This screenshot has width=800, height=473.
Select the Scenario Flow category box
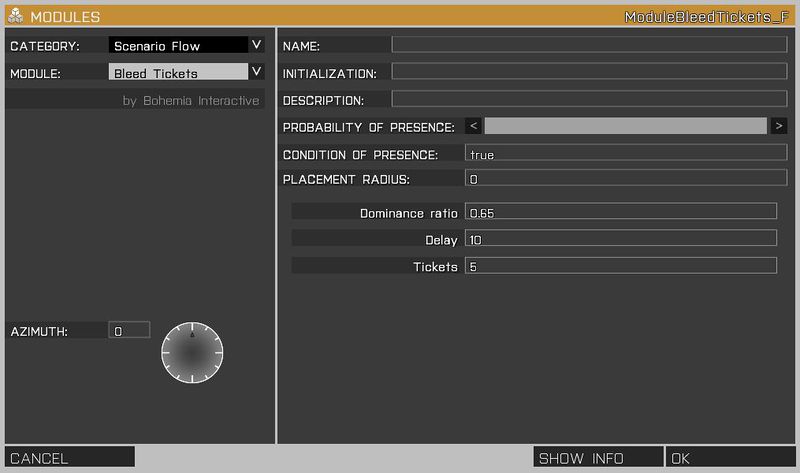coord(177,45)
